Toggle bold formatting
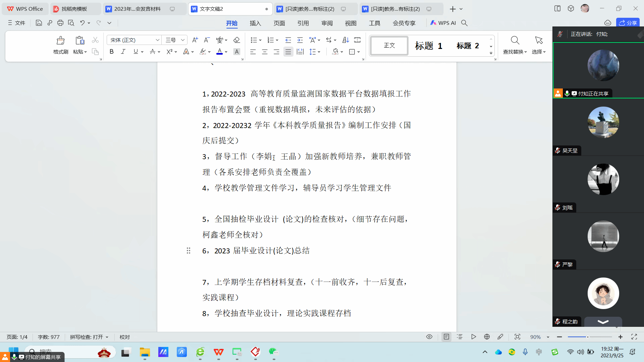Viewport: 644px width, 362px height. (112, 52)
